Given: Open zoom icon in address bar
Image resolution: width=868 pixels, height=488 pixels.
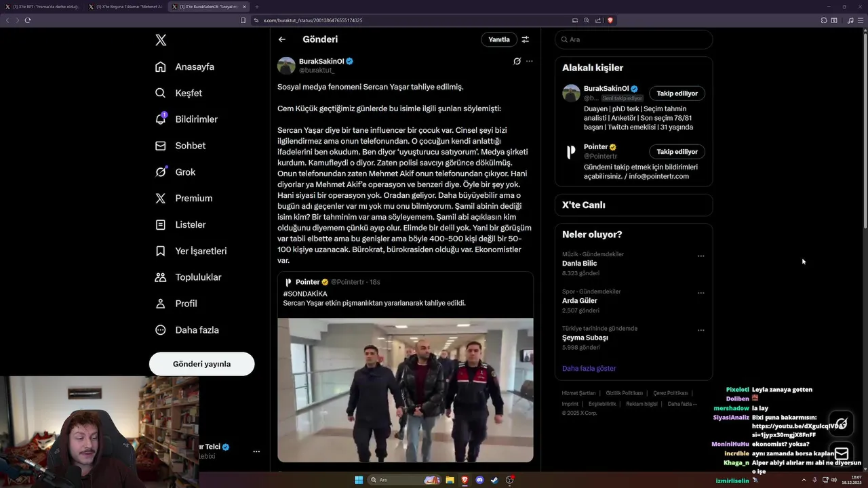Looking at the screenshot, I should click(587, 20).
